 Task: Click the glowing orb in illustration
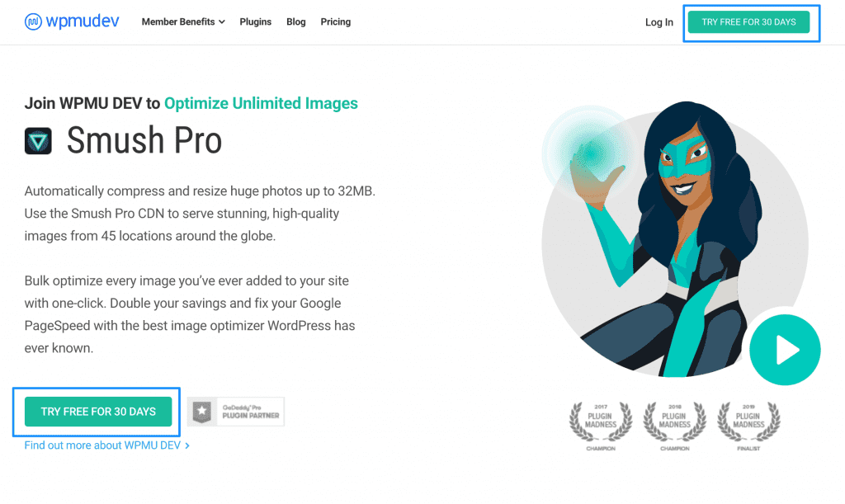591,153
